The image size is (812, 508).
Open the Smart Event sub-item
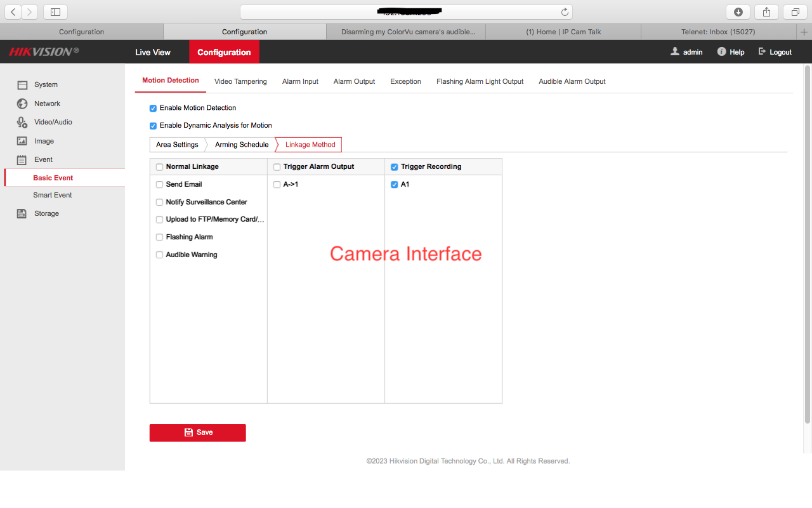pos(53,195)
